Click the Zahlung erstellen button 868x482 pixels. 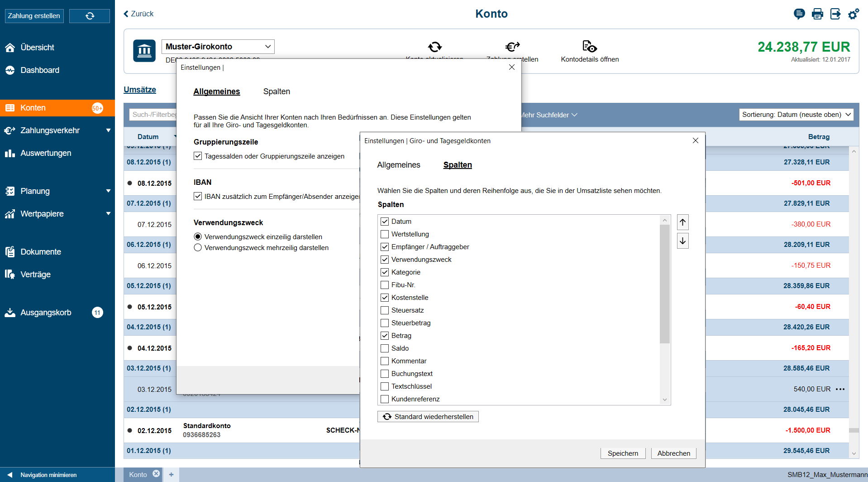click(34, 16)
